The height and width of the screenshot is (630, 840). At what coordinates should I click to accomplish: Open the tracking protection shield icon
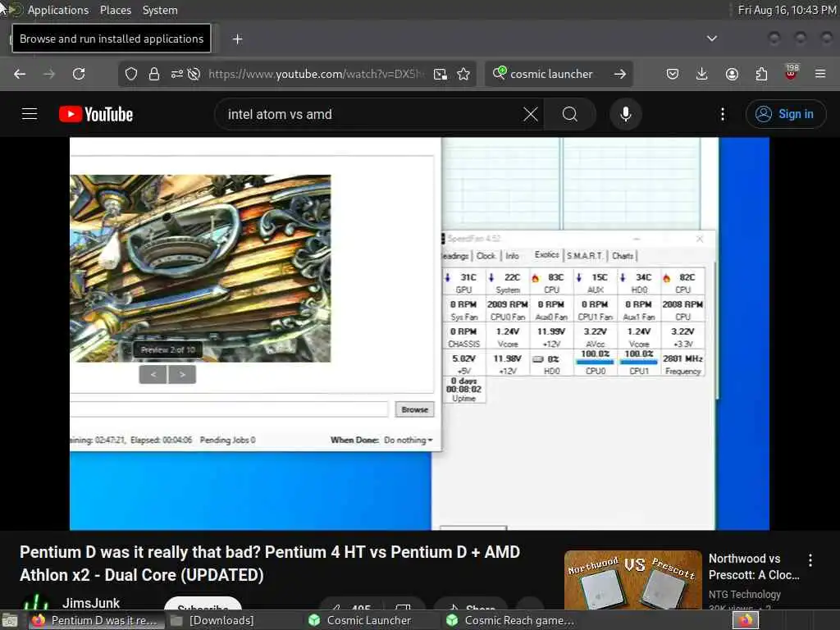click(x=130, y=74)
